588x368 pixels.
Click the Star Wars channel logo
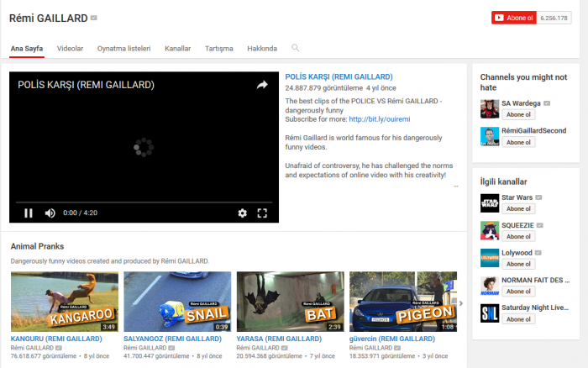point(490,203)
